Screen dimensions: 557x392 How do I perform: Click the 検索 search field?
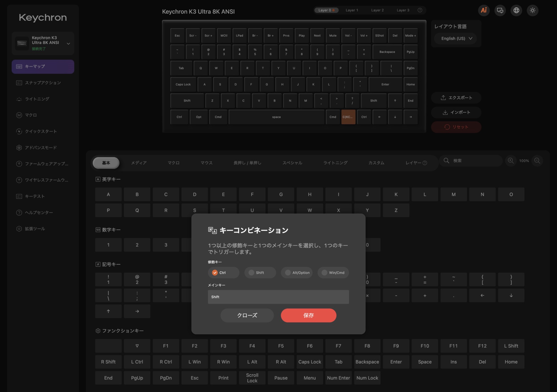click(471, 161)
